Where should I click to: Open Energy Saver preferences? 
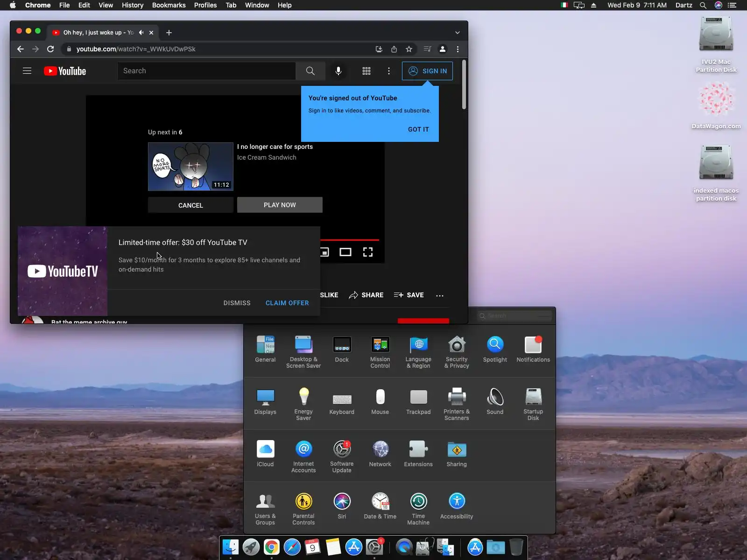[x=303, y=404]
